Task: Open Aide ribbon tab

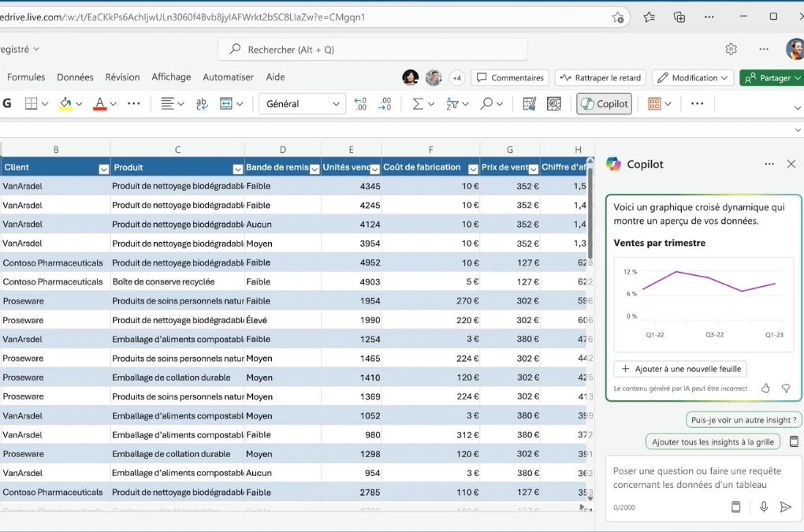Action: [x=275, y=77]
